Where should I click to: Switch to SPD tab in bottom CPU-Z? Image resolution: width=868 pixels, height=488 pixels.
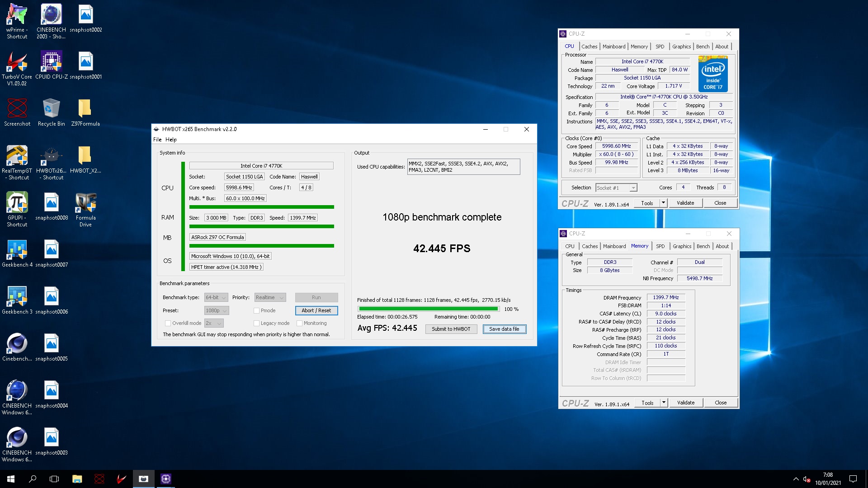pos(660,246)
